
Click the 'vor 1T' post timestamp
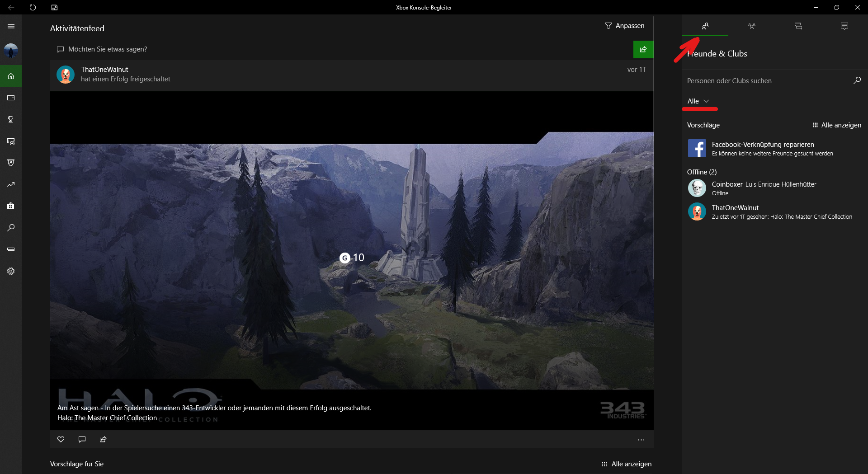pos(637,70)
